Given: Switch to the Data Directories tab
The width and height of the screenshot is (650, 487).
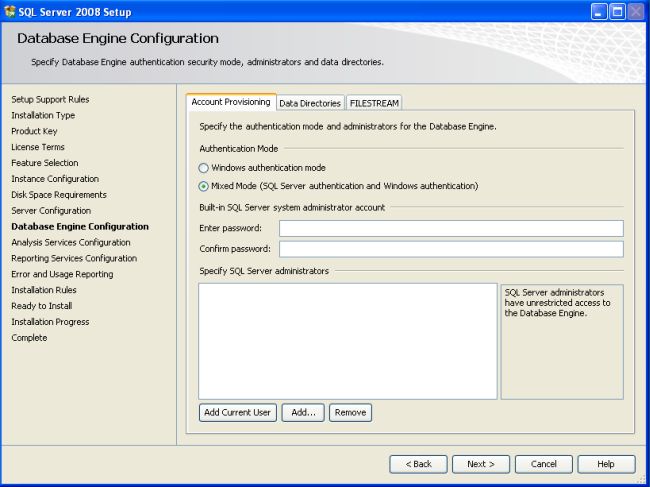Looking at the screenshot, I should coord(310,103).
